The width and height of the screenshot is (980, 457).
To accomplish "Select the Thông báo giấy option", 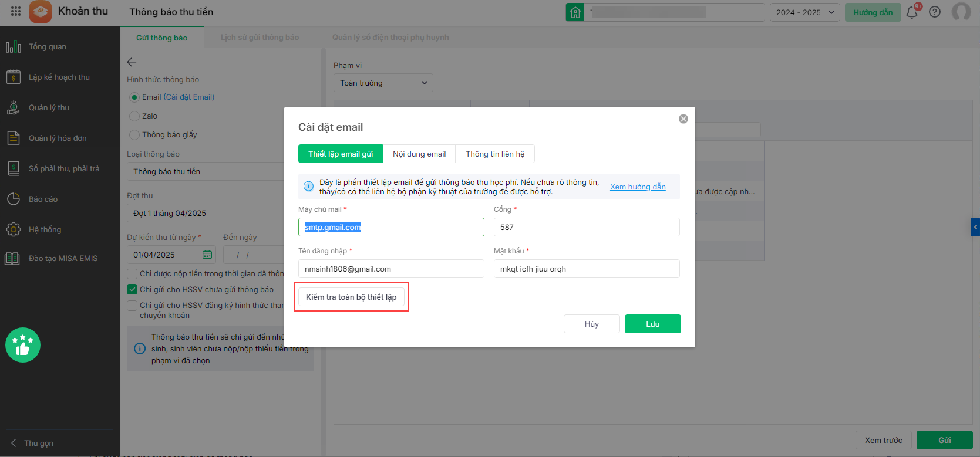I will (134, 135).
